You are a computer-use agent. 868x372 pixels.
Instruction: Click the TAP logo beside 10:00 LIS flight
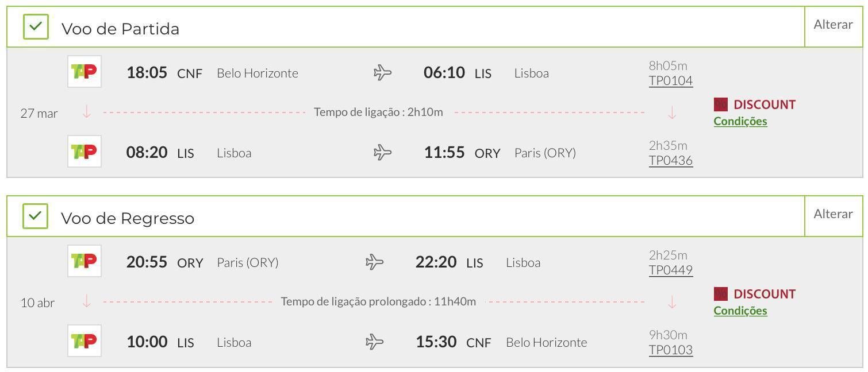point(85,341)
